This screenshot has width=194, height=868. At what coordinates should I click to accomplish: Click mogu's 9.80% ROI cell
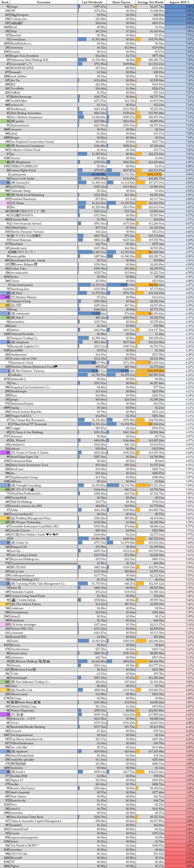[x=179, y=6]
